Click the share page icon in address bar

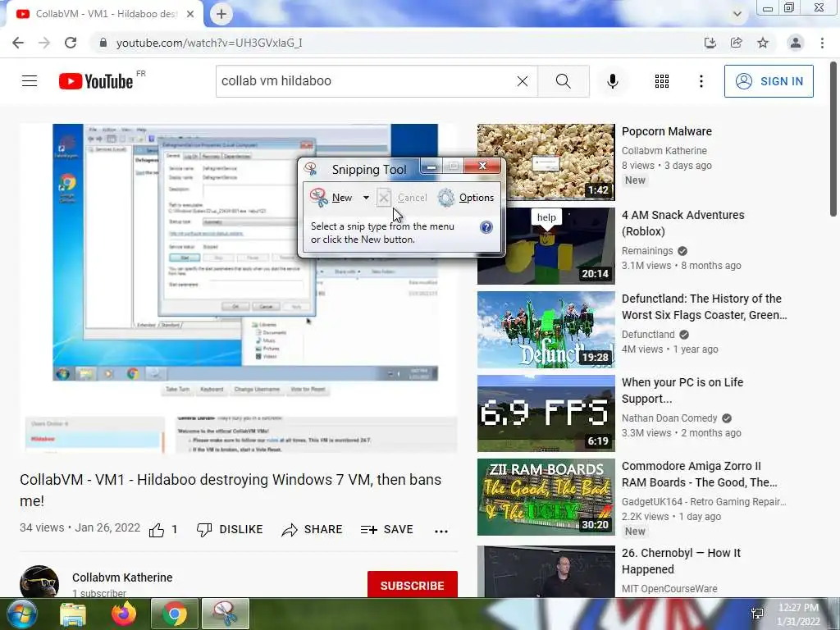736,43
